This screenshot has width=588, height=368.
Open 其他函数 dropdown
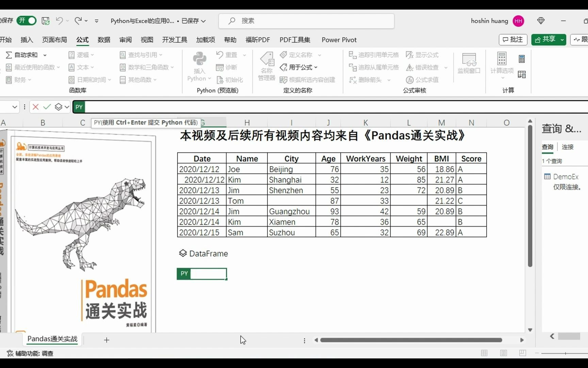click(138, 80)
